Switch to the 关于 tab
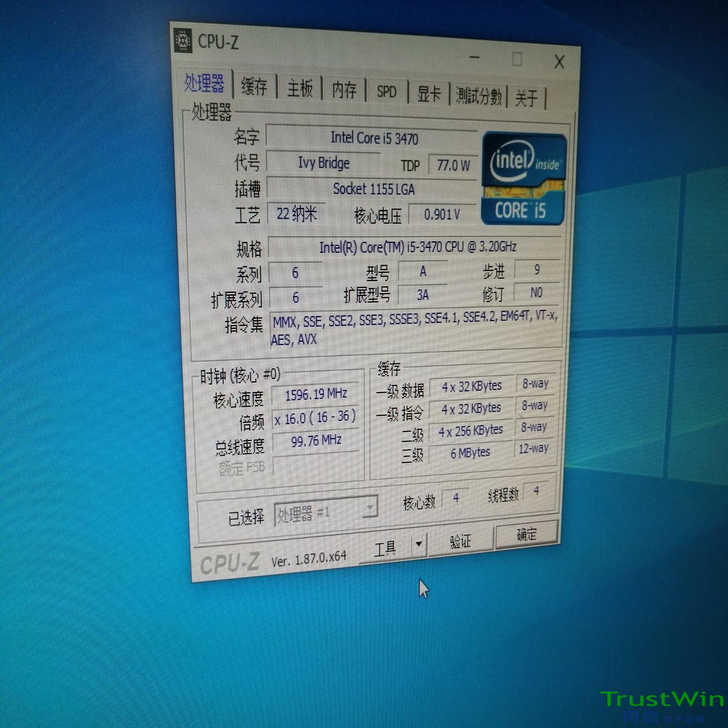The height and width of the screenshot is (728, 728). [x=526, y=98]
